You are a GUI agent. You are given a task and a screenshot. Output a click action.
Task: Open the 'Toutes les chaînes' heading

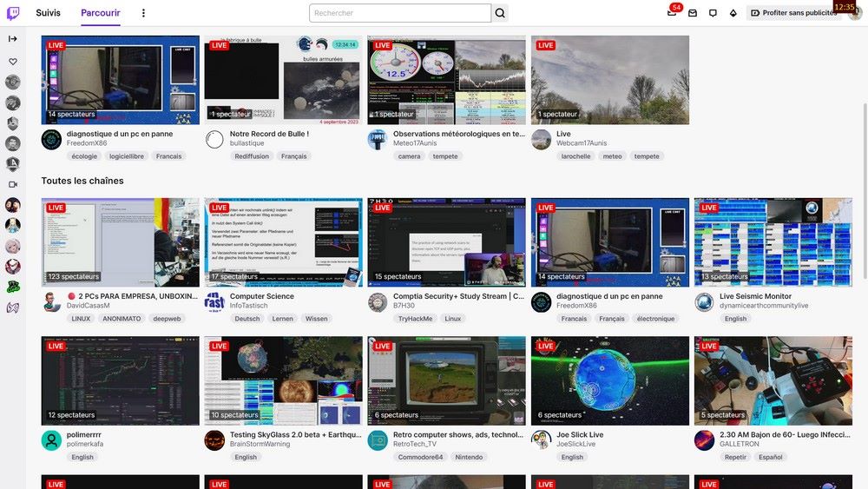(82, 181)
